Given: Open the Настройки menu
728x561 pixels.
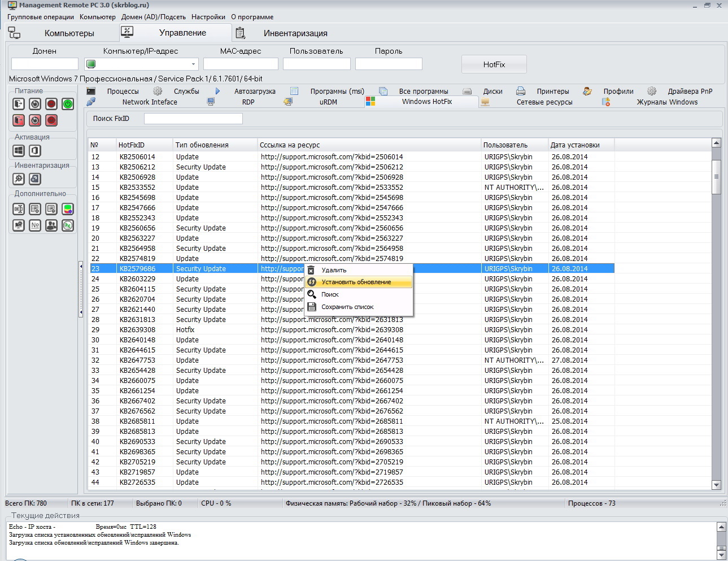Looking at the screenshot, I should click(208, 17).
